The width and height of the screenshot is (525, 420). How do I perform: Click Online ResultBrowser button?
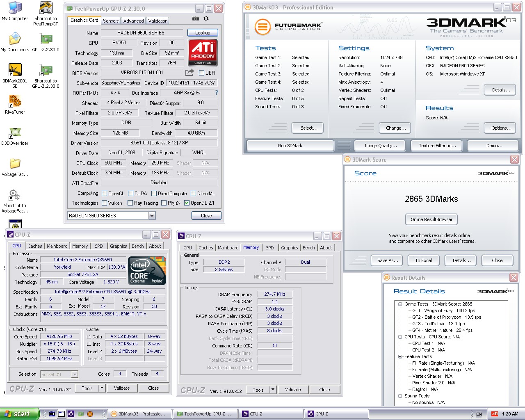point(431,219)
